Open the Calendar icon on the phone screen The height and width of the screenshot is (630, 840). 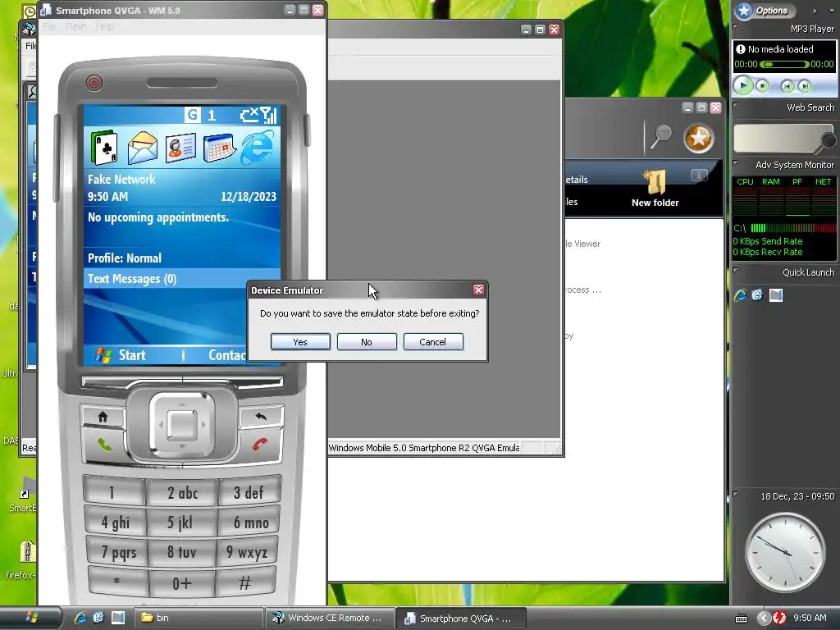[219, 148]
